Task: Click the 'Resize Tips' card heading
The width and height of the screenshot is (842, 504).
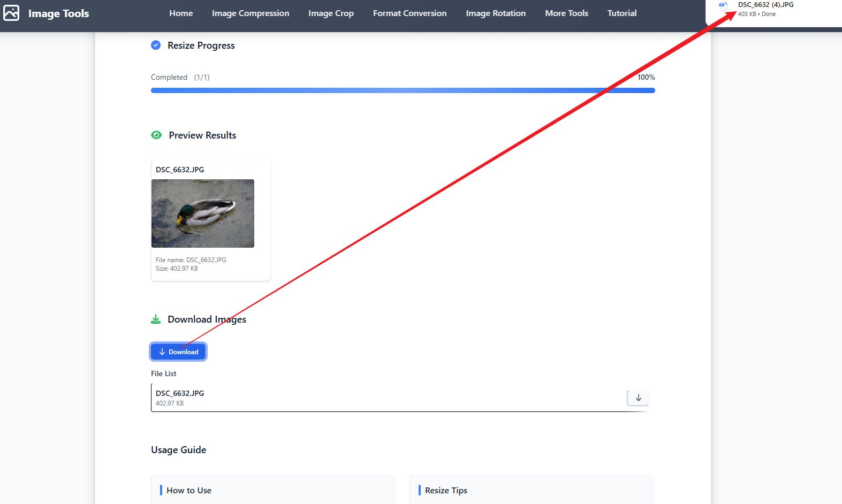Action: pyautogui.click(x=446, y=490)
